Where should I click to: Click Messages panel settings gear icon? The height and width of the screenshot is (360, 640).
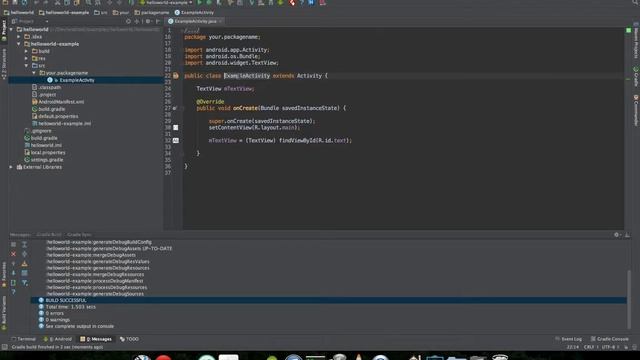pyautogui.click(x=617, y=235)
